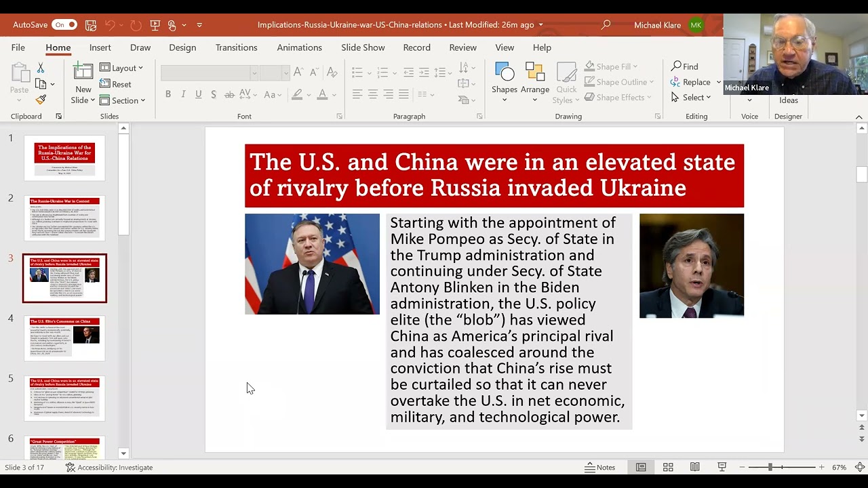Click zoom out minus button
Image resolution: width=868 pixels, height=488 pixels.
pos(743,467)
